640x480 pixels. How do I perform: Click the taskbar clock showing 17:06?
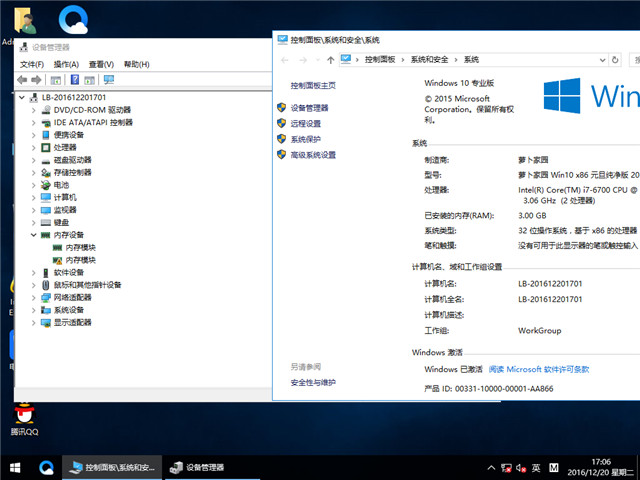pyautogui.click(x=601, y=468)
